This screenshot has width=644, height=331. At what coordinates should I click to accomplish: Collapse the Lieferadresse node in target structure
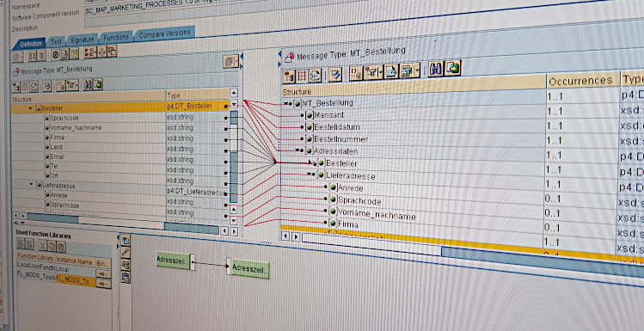[310, 175]
